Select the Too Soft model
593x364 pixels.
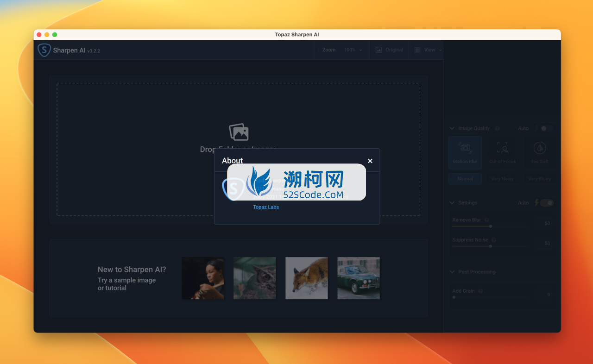pyautogui.click(x=539, y=152)
